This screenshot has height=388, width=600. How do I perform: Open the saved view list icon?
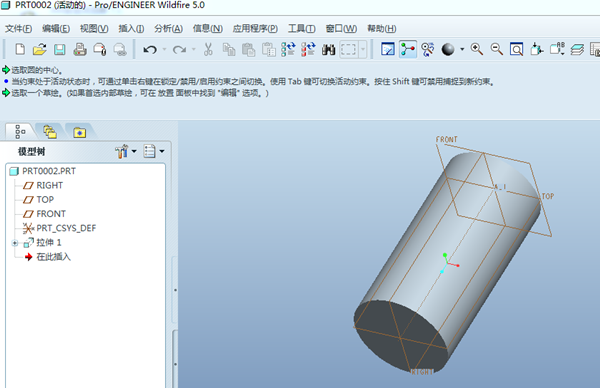(557, 49)
